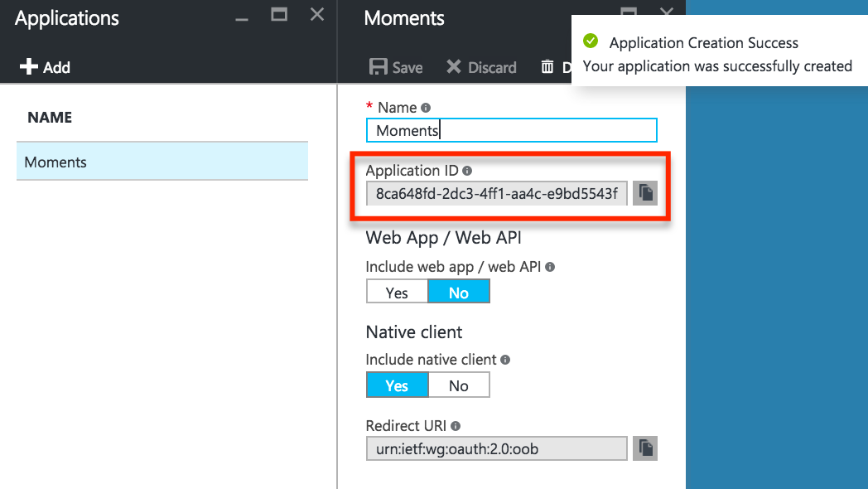This screenshot has width=868, height=489.
Task: Show info tooltip next to Application ID
Action: coord(467,171)
